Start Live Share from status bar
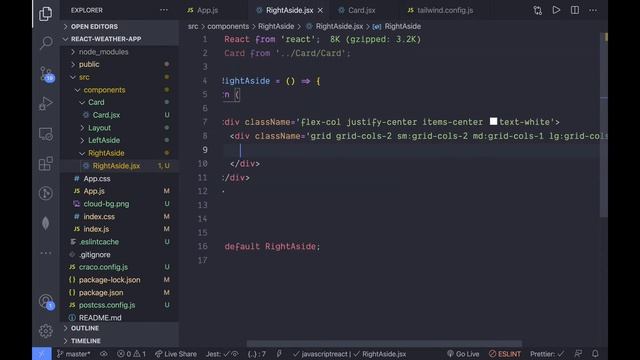640x360 pixels. click(x=176, y=354)
